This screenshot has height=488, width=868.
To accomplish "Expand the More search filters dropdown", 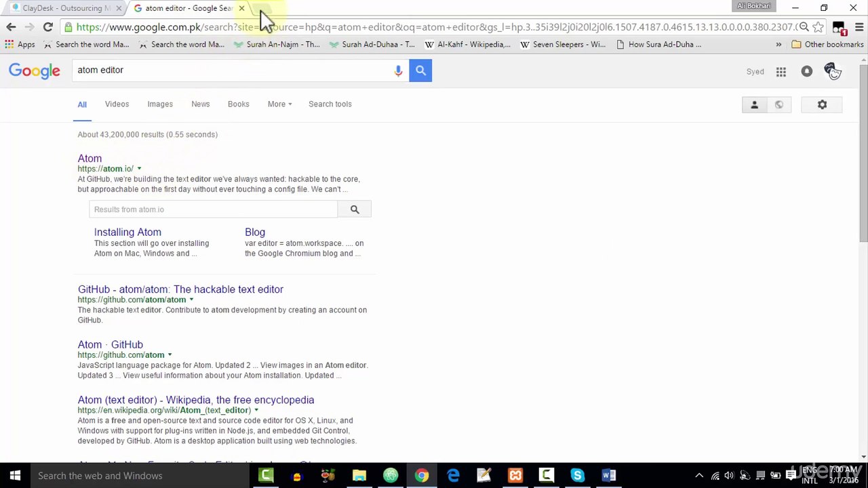I will (x=279, y=104).
